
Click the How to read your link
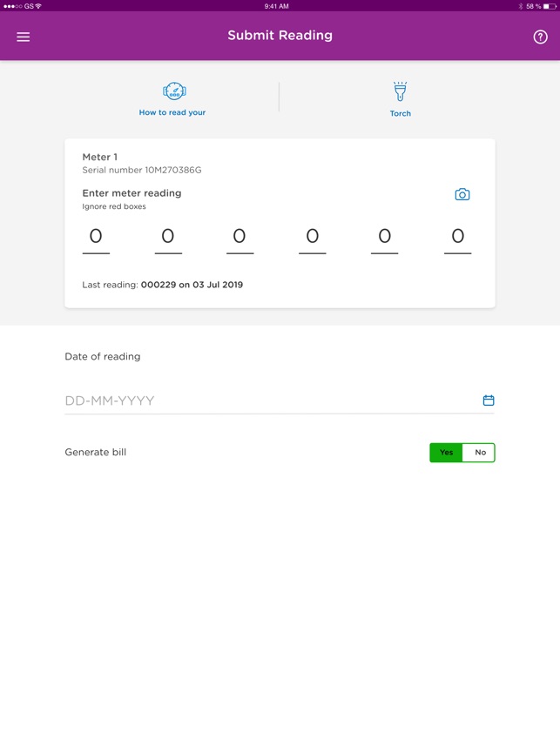click(x=172, y=112)
